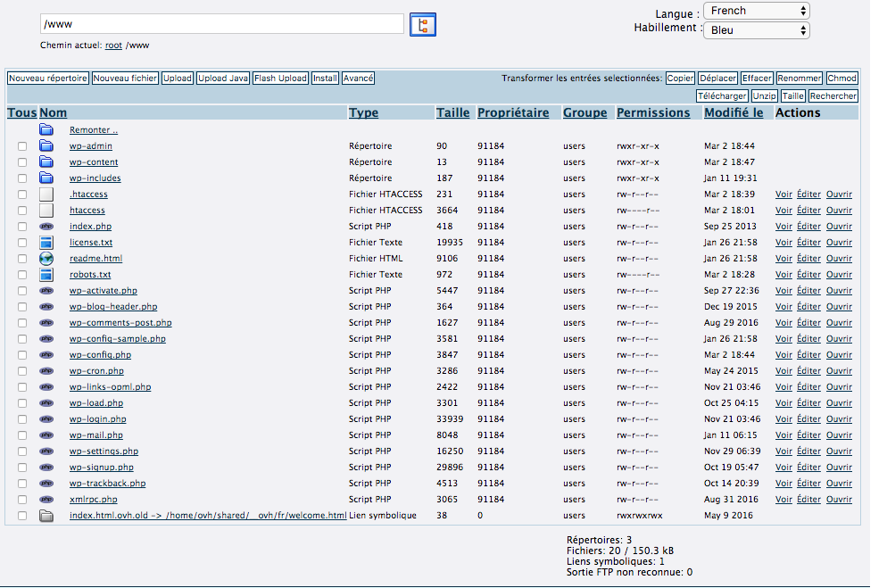Expand the Habillement dropdown showing Bleu

(x=756, y=30)
